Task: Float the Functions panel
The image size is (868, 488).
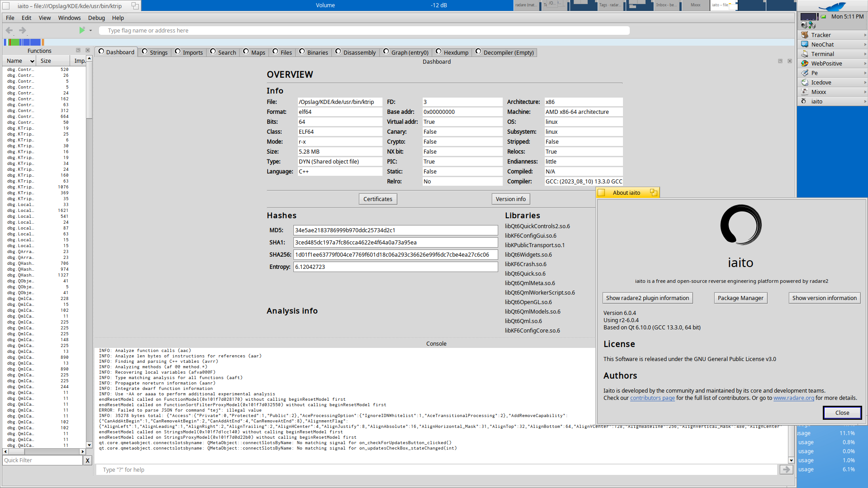Action: click(78, 51)
